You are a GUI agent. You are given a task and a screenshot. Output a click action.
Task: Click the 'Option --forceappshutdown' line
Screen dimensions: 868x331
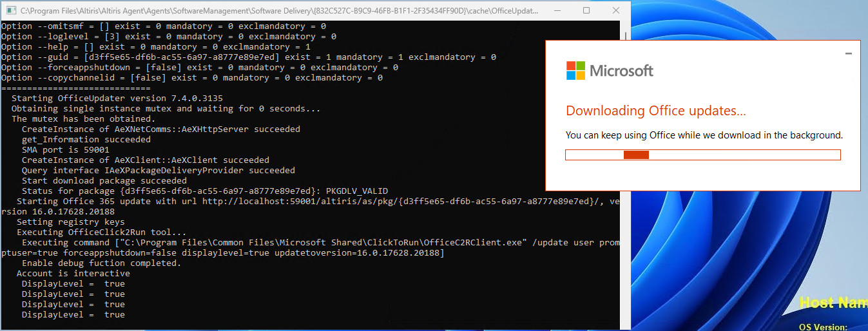coord(200,67)
